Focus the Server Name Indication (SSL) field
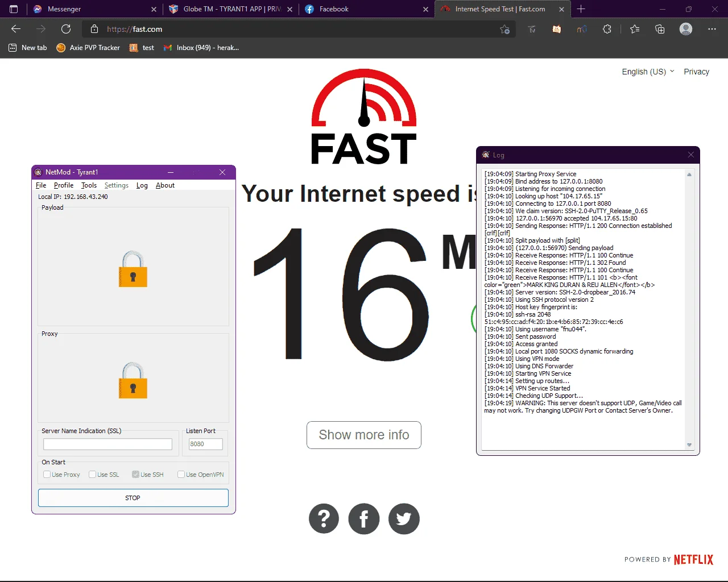This screenshot has height=582, width=728. click(x=107, y=444)
